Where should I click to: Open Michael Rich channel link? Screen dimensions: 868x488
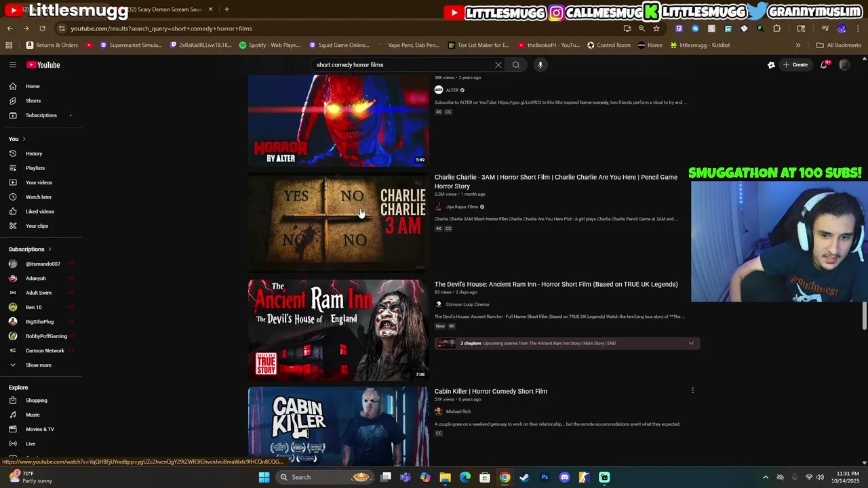point(458,411)
